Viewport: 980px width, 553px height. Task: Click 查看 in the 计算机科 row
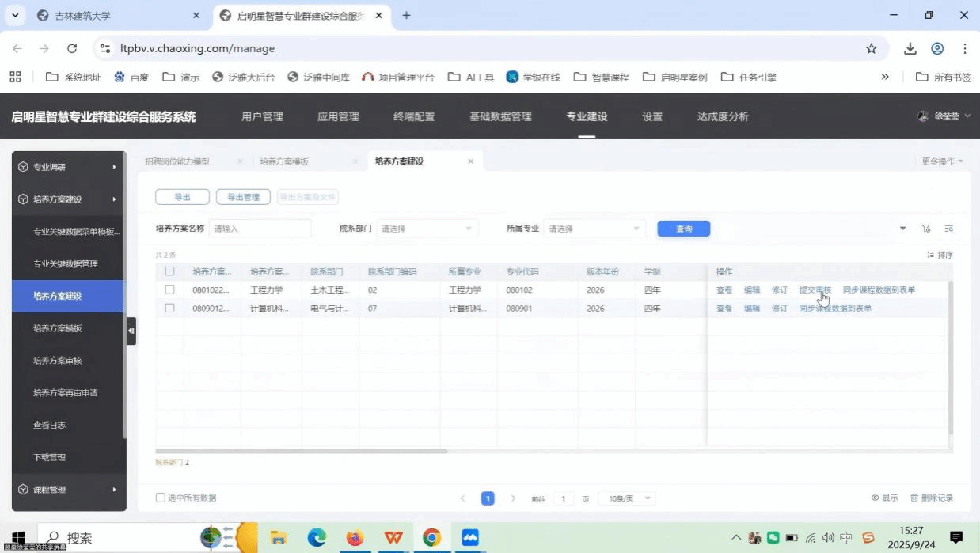point(724,309)
